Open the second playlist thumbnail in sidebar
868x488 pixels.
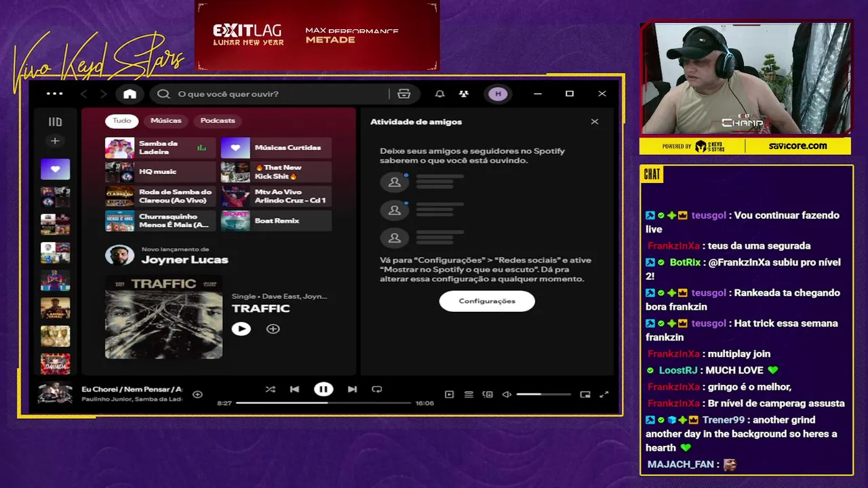[55, 197]
